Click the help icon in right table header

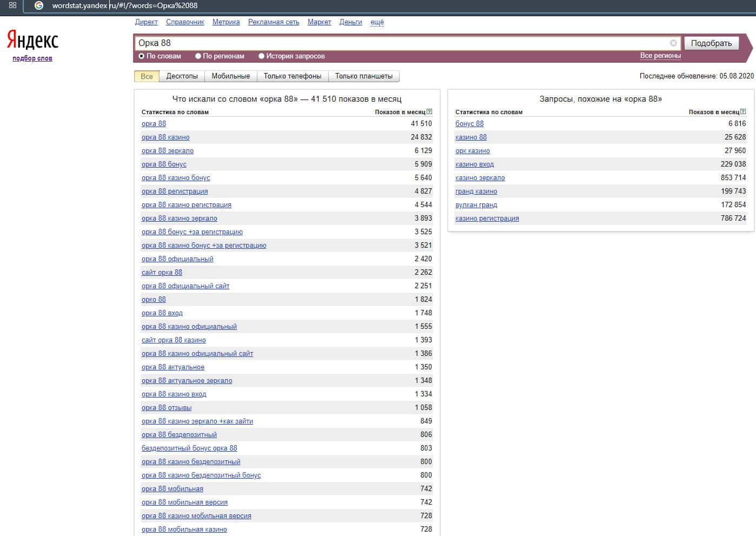743,112
